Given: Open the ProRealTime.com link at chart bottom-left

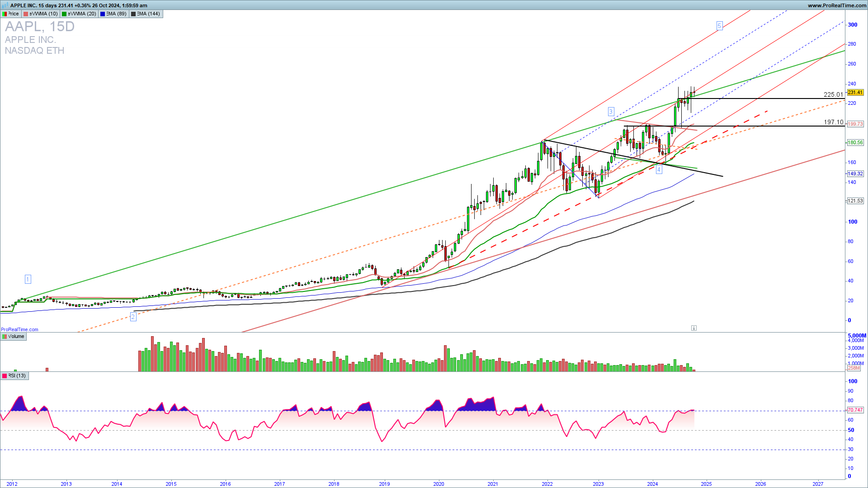Looking at the screenshot, I should [x=19, y=329].
